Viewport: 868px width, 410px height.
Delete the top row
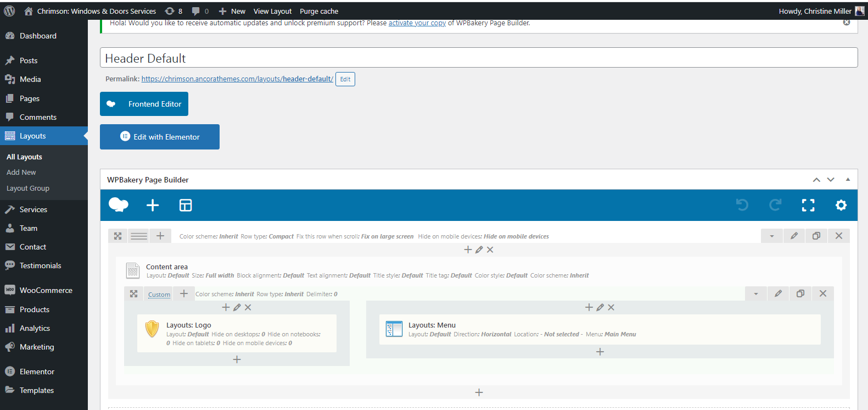839,236
